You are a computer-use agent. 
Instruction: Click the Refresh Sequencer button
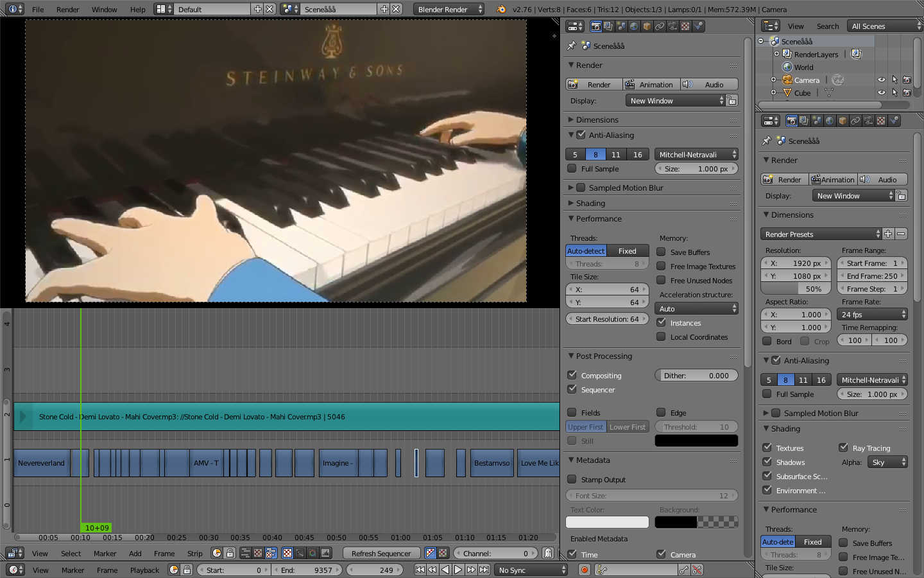[x=381, y=553]
